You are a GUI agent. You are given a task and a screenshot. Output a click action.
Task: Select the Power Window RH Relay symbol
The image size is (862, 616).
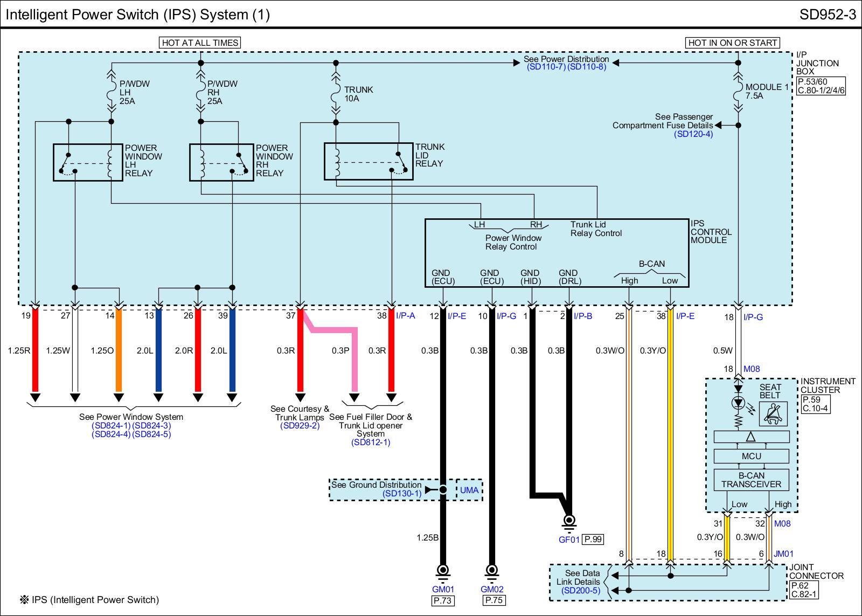pos(221,162)
